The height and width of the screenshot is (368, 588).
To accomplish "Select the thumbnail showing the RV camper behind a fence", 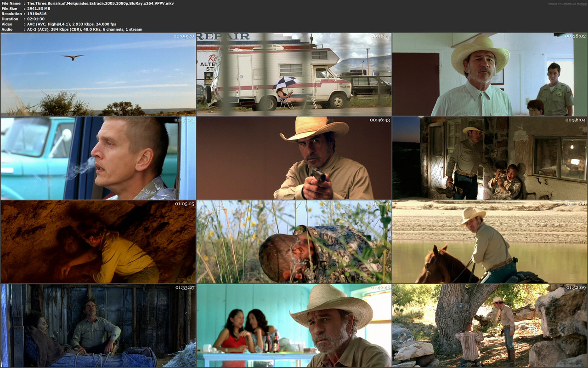I will tap(294, 74).
